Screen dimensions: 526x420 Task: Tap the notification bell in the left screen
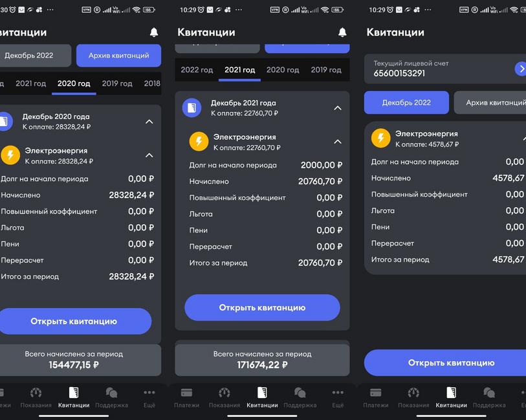tap(154, 32)
